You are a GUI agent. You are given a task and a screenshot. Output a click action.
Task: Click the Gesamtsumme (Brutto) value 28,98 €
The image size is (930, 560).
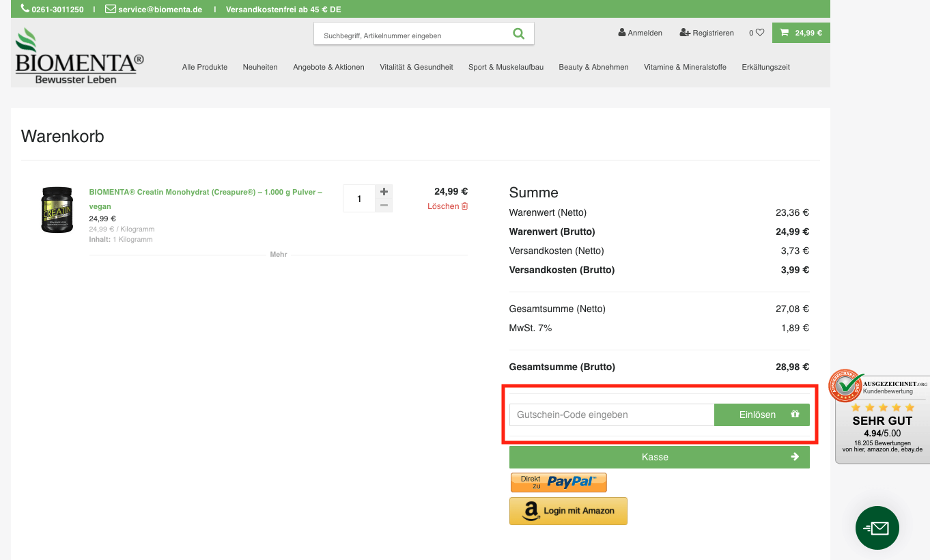pos(792,367)
